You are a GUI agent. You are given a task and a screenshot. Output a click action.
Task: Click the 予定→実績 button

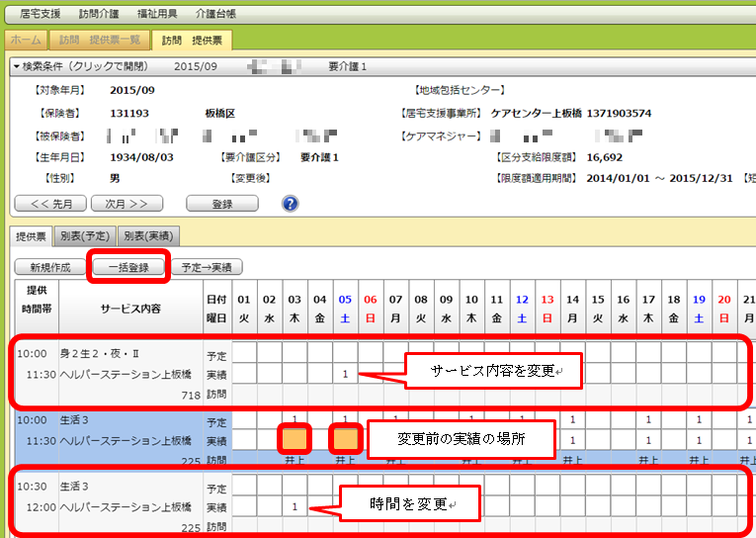click(207, 267)
